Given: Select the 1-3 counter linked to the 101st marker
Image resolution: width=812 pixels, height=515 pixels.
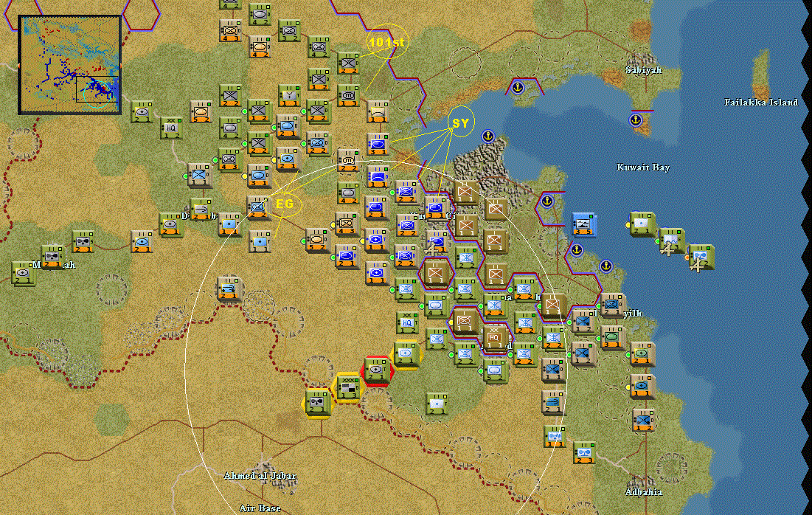Looking at the screenshot, I should (349, 96).
